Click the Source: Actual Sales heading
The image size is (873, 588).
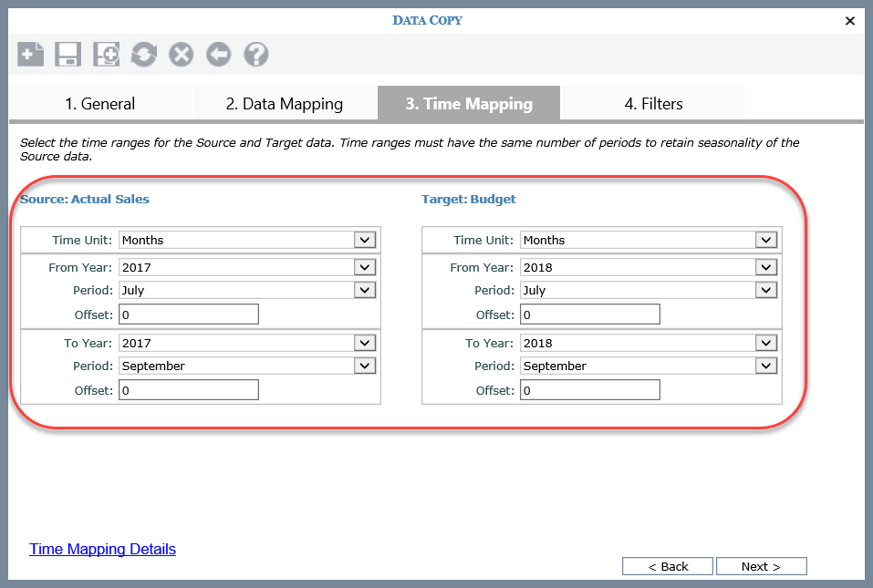coord(85,199)
